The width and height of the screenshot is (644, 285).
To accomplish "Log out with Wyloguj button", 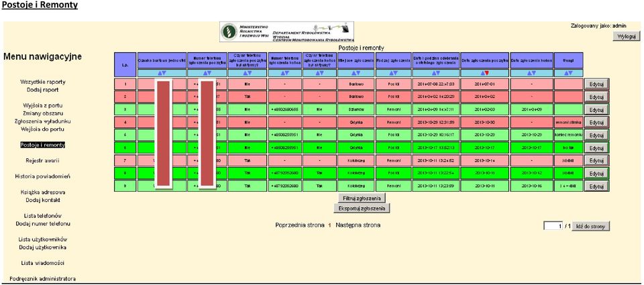I will (627, 36).
